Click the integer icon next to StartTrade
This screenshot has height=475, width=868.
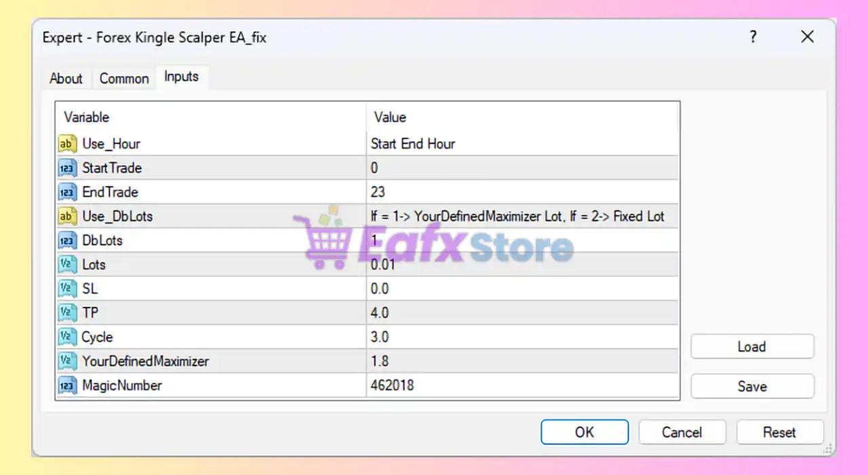[68, 168]
